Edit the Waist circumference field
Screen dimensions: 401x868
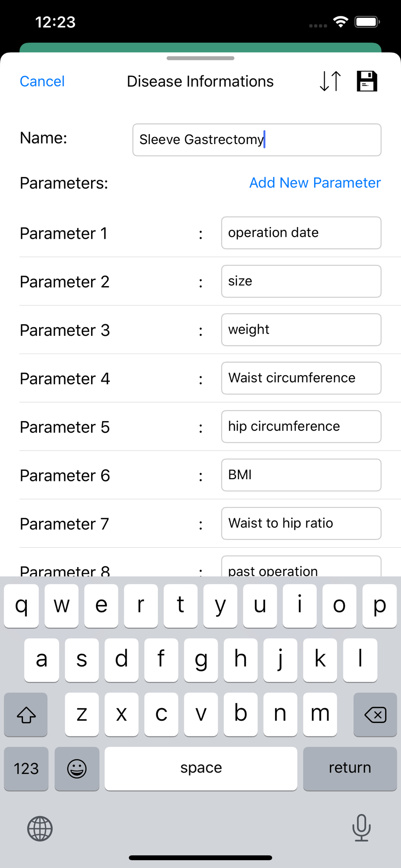coord(301,378)
